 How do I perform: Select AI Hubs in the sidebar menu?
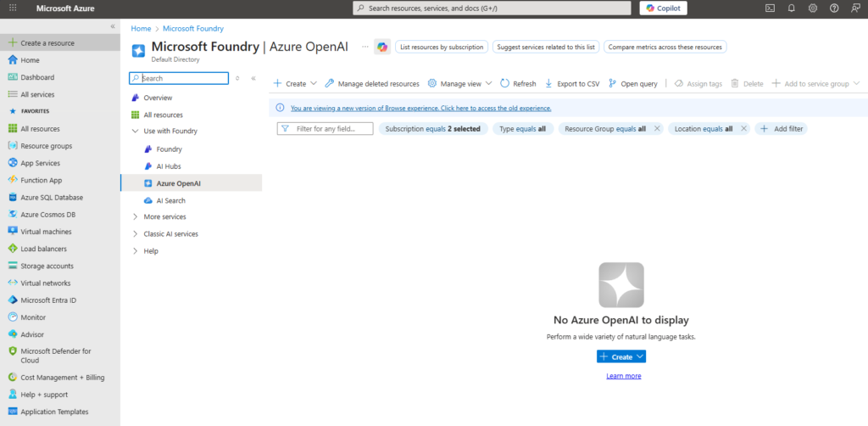tap(168, 166)
